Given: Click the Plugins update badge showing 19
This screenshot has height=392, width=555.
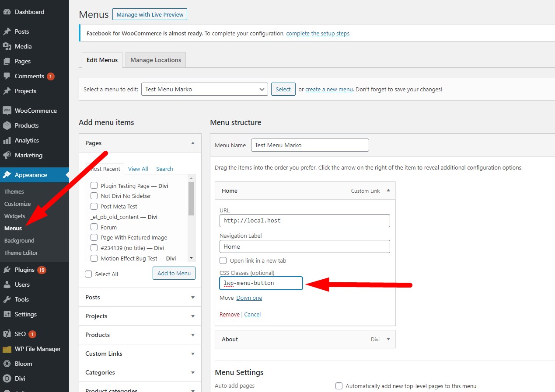Looking at the screenshot, I should [x=42, y=270].
